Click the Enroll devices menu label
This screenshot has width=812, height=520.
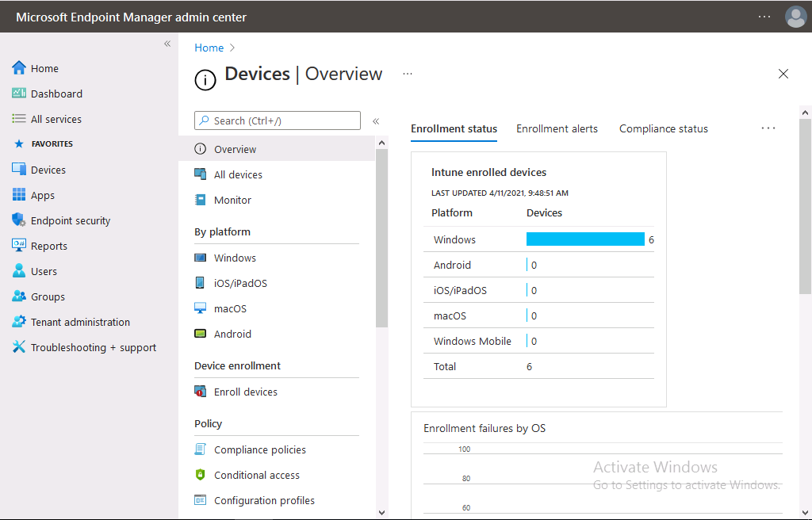pyautogui.click(x=246, y=392)
